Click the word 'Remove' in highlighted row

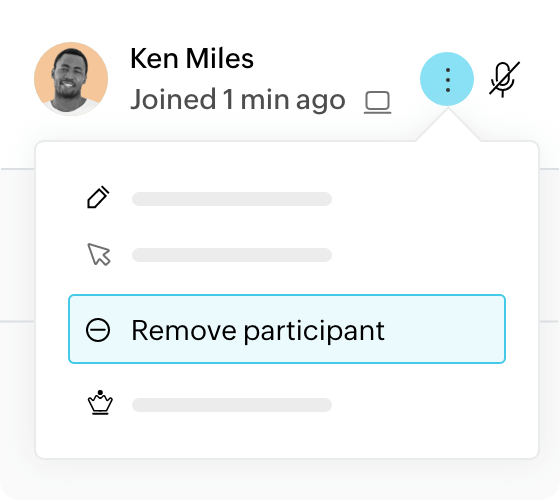coord(184,330)
